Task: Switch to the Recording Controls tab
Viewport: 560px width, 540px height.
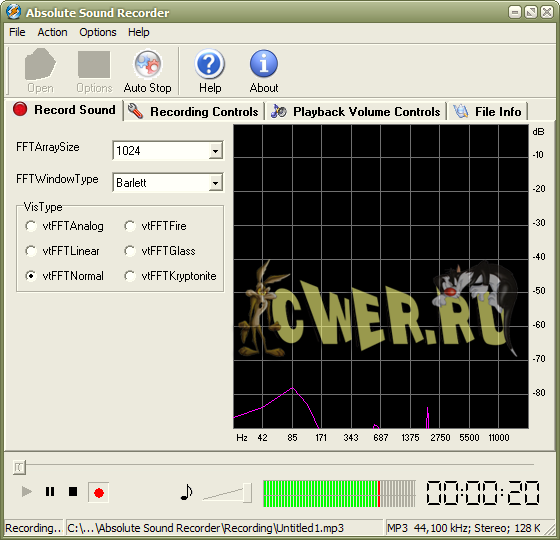Action: [194, 112]
